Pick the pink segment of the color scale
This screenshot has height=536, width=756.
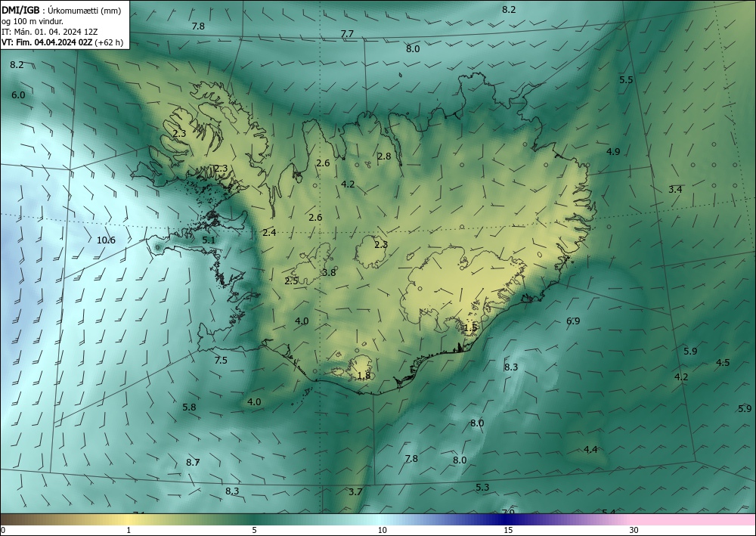coord(694,519)
